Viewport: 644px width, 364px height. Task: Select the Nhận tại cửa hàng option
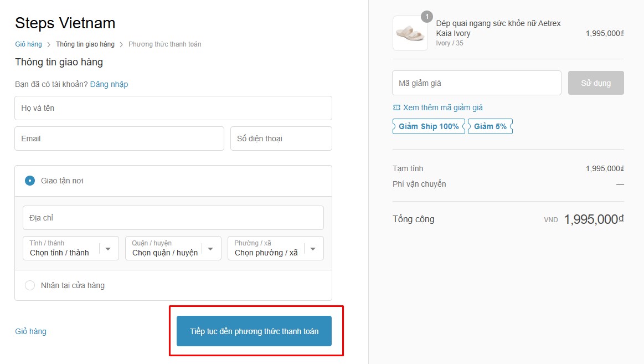point(30,285)
